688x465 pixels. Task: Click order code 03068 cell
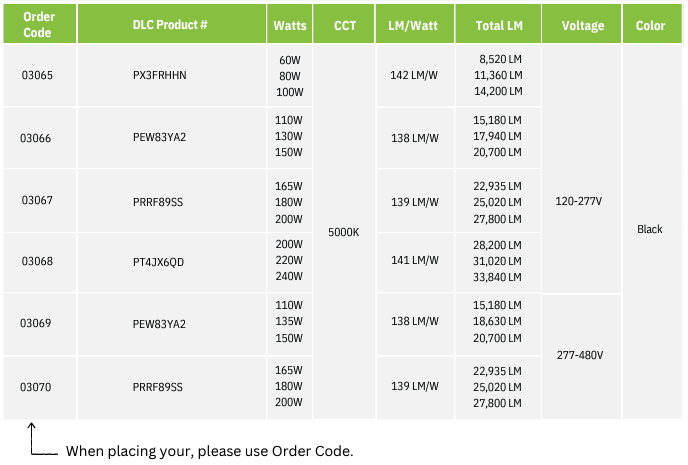coord(40,262)
